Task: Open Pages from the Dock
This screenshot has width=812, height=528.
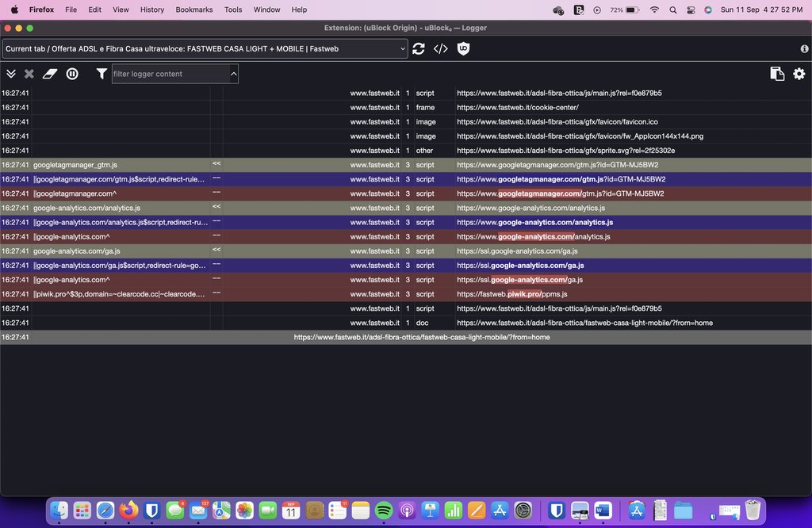Action: coord(477,511)
